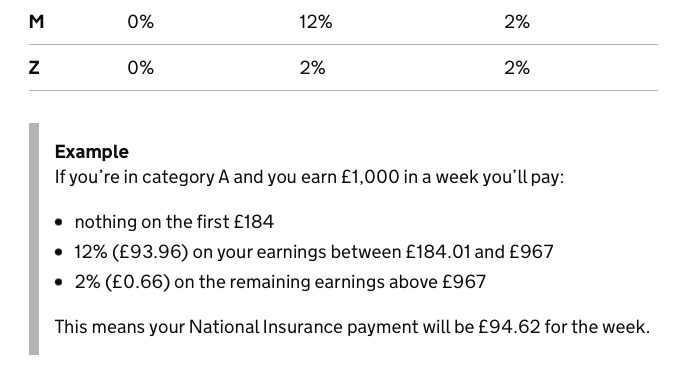Click the '£1,000' amount in the example
This screenshot has width=682, height=378.
tap(370, 177)
